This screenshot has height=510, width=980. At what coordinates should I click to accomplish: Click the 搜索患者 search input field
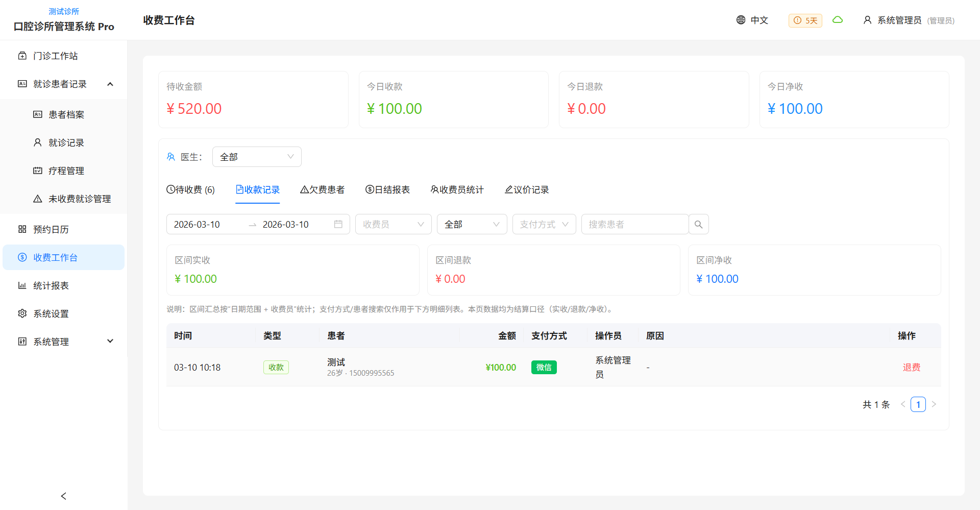[x=634, y=224]
